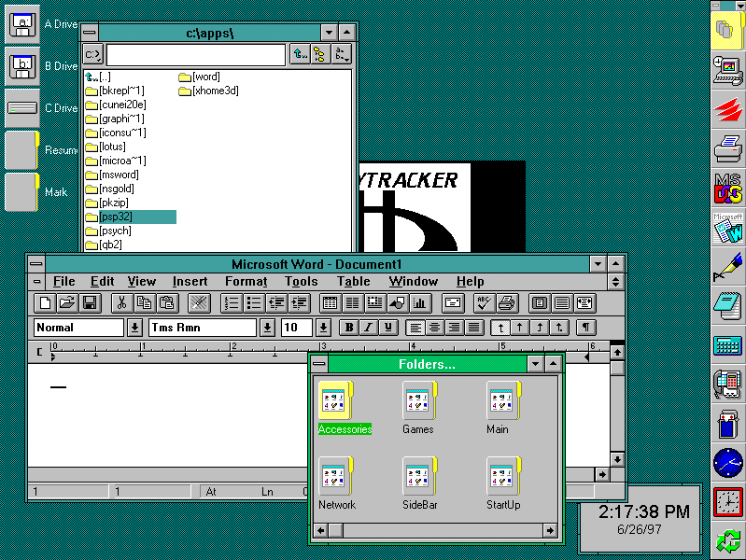Click the Save disk icon in Word toolbar
Screen dimensions: 746x560
[x=91, y=302]
